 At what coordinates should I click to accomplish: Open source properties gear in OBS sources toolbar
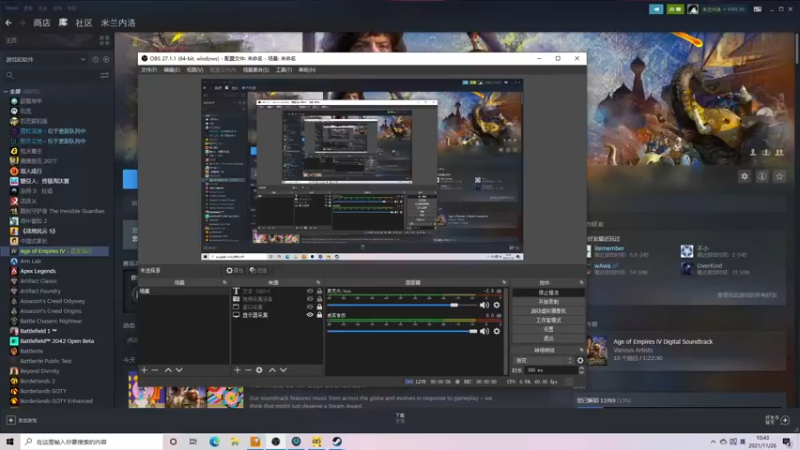click(x=259, y=370)
